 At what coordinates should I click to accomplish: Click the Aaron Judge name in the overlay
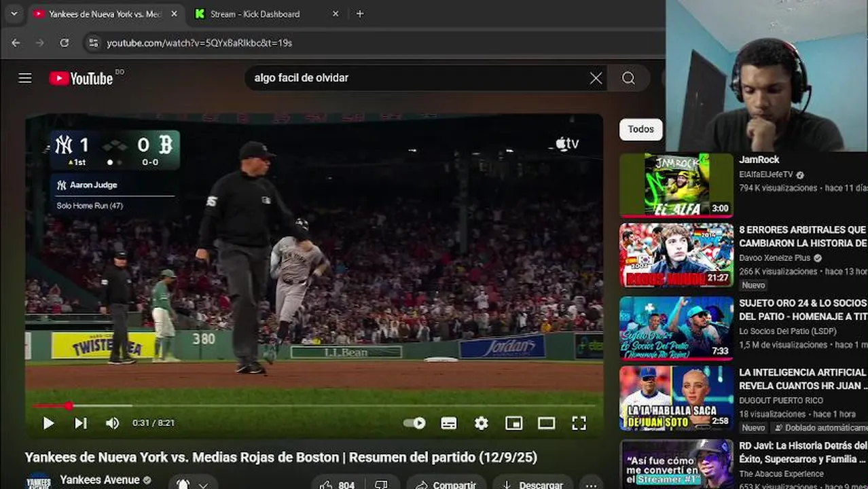[93, 185]
